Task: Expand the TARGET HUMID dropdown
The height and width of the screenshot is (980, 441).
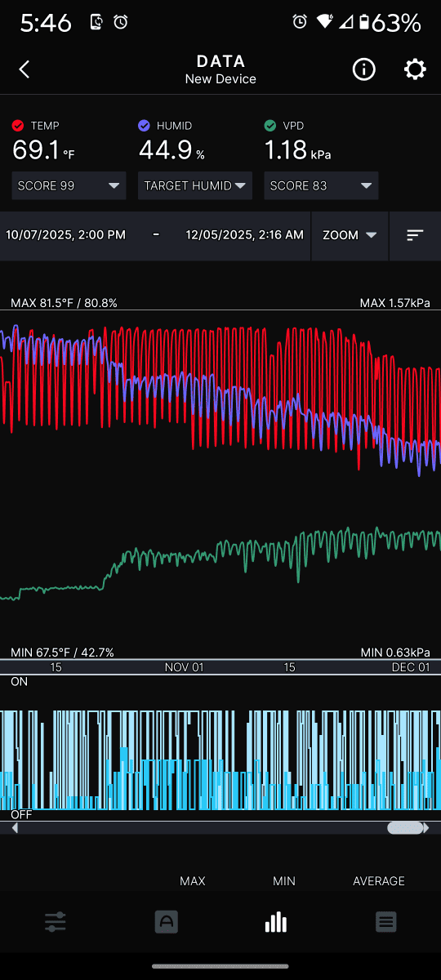Action: click(195, 185)
